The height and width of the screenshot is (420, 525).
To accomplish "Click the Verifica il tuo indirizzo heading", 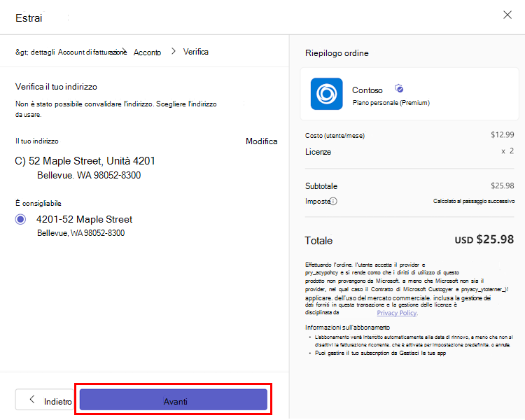I will (x=56, y=87).
